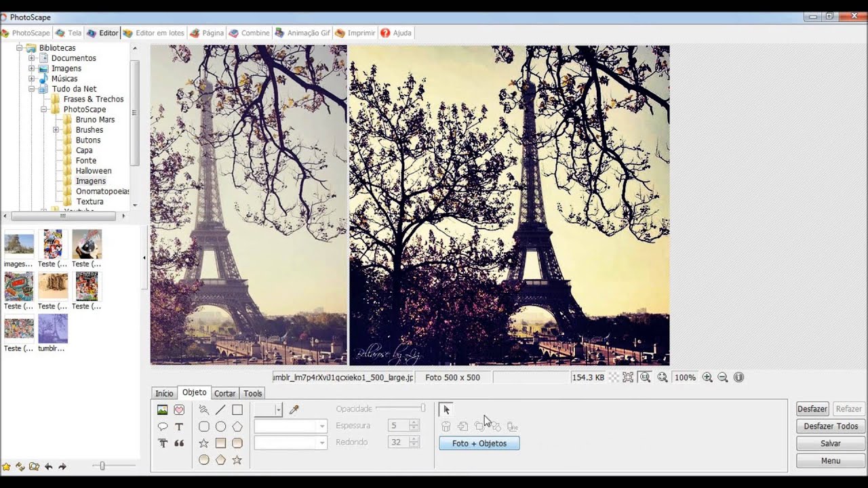Select the heart-shaped icon insert tool
This screenshot has height=488, width=868.
point(179,410)
